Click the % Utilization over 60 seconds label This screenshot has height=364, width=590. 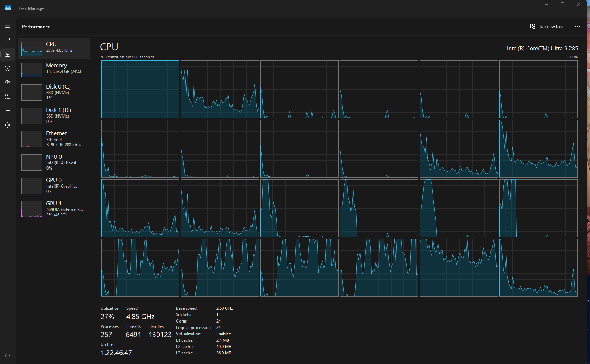[128, 57]
